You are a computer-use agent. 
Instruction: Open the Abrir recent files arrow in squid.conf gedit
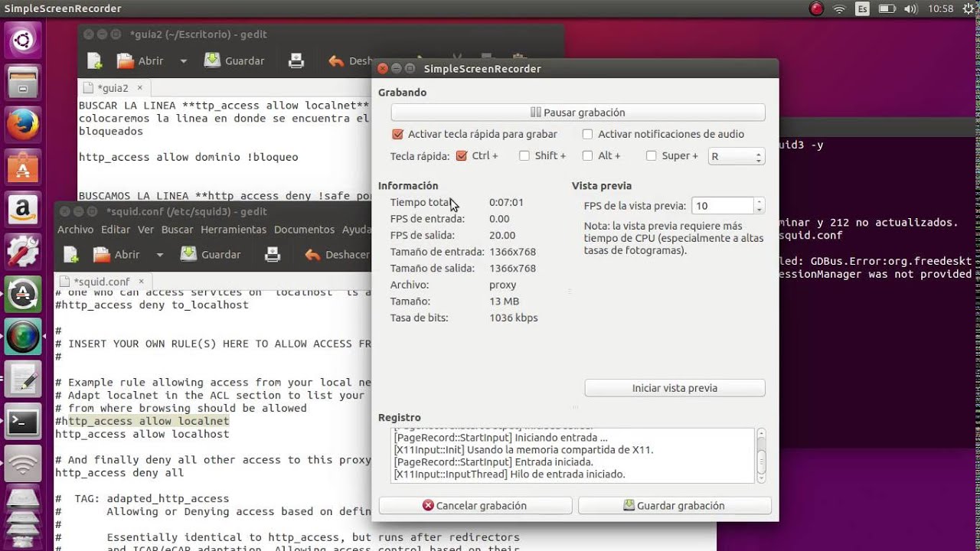(x=159, y=254)
